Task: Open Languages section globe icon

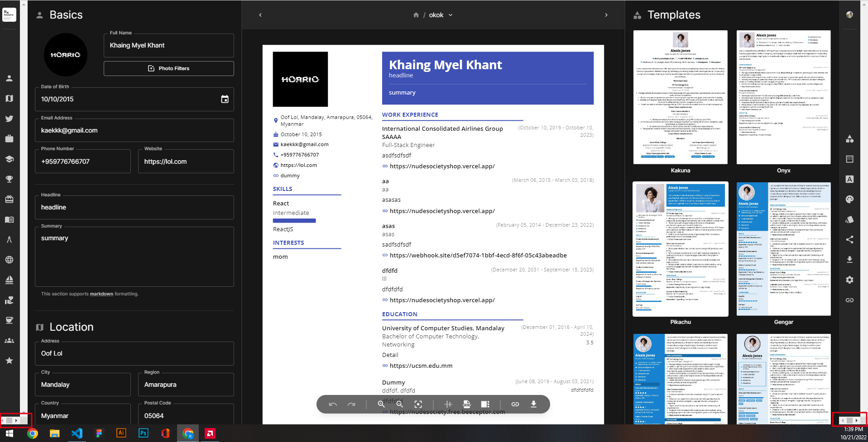Action: (9, 260)
